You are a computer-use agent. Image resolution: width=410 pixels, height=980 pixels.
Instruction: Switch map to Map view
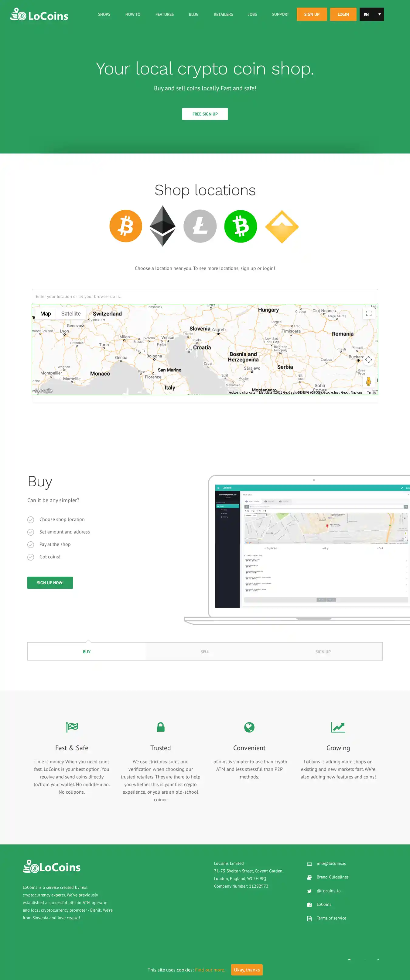(46, 313)
